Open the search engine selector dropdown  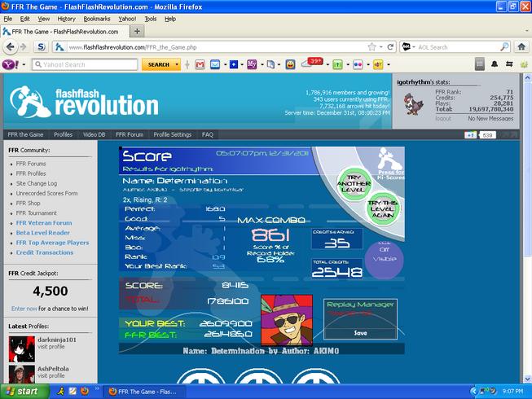pos(408,46)
